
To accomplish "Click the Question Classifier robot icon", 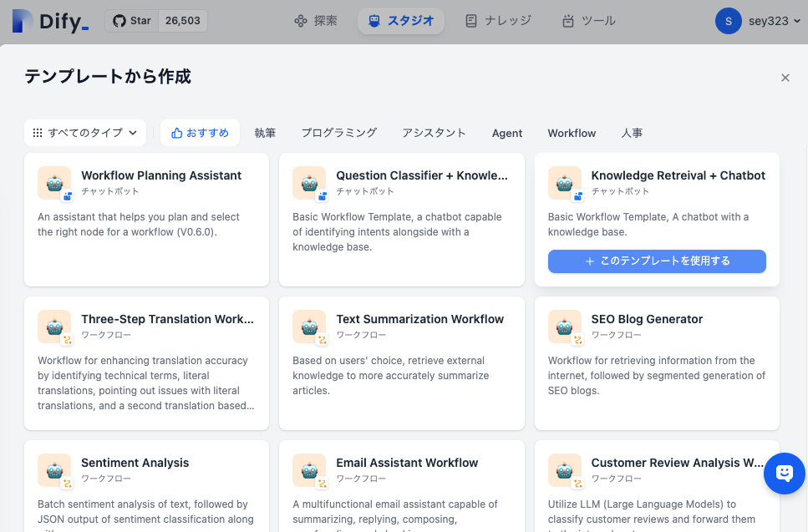I will pyautogui.click(x=309, y=183).
